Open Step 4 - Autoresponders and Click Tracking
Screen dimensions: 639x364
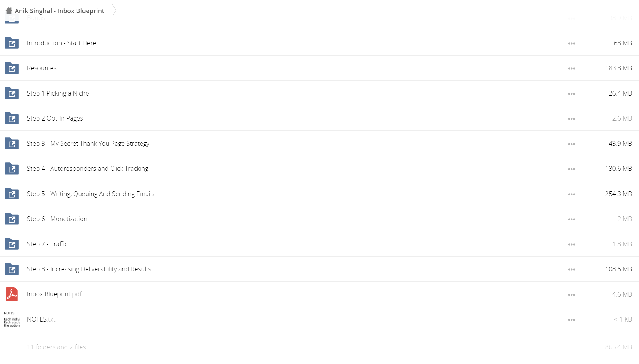click(88, 169)
